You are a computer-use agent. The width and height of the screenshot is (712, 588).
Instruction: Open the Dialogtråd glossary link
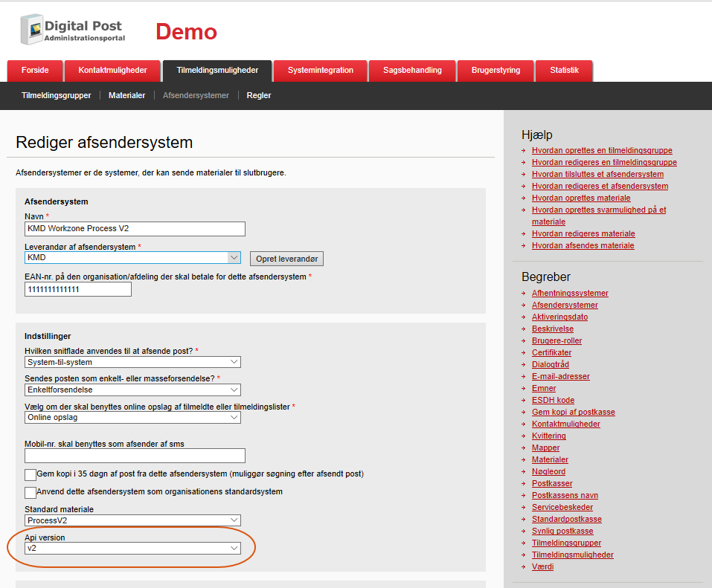pos(551,364)
